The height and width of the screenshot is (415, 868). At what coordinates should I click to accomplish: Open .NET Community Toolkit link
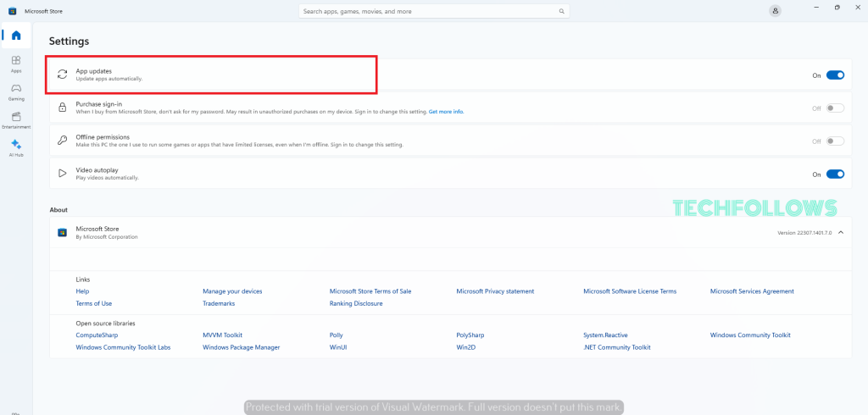[617, 347]
